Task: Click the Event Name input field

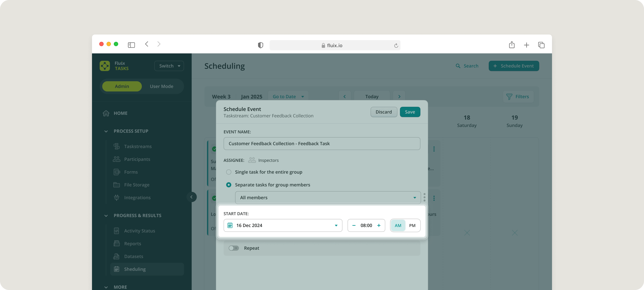Action: tap(322, 144)
